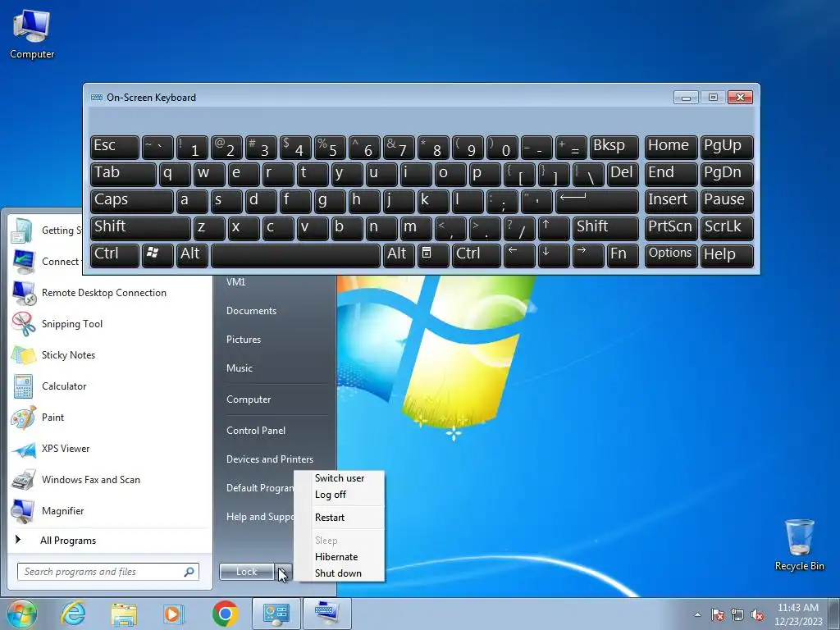Click the Options key on keyboard

[671, 255]
